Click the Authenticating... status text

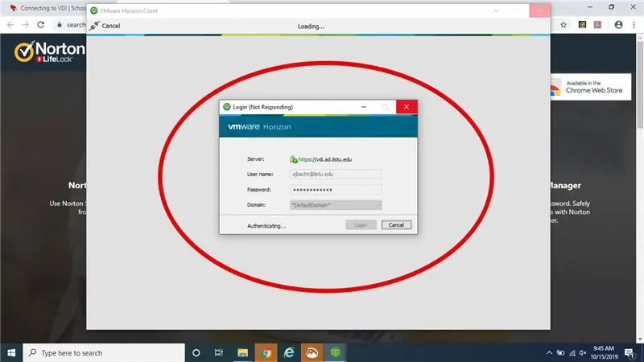point(266,226)
